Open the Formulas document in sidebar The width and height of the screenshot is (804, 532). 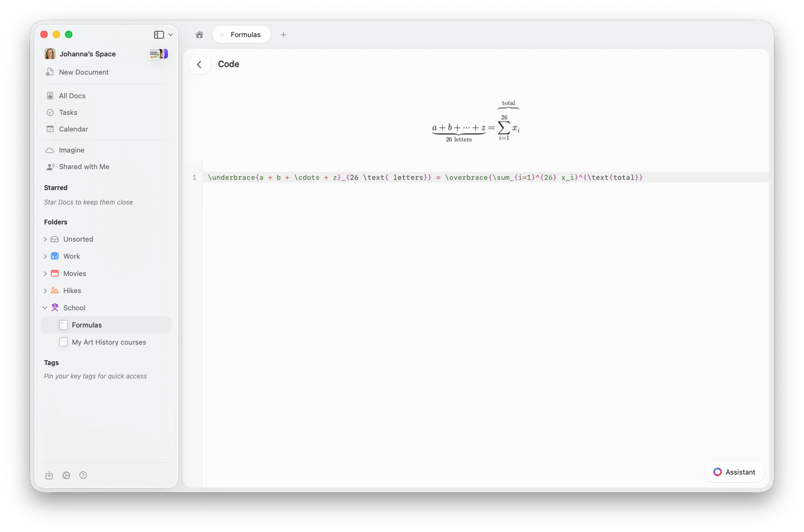tap(106, 325)
